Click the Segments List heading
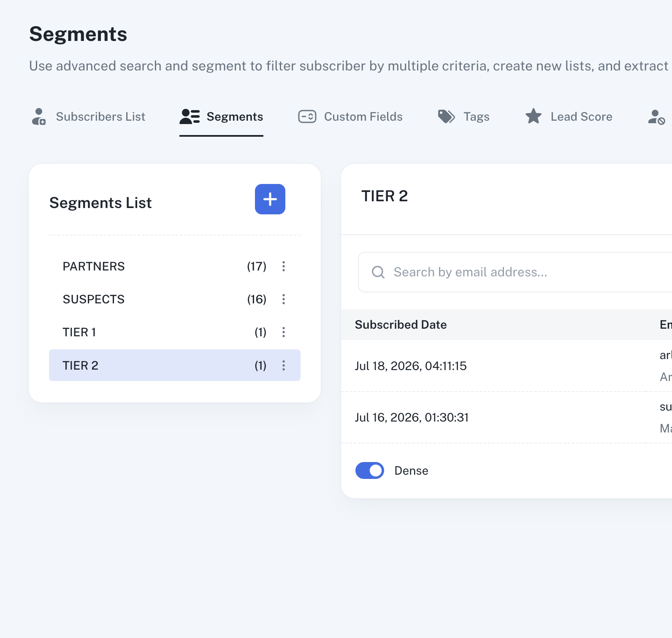 [x=100, y=203]
